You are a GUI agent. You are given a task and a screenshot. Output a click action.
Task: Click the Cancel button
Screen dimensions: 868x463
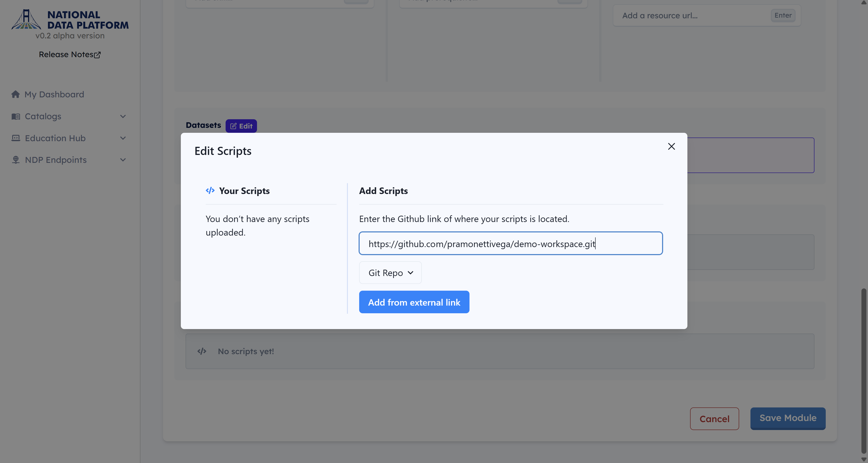point(714,419)
